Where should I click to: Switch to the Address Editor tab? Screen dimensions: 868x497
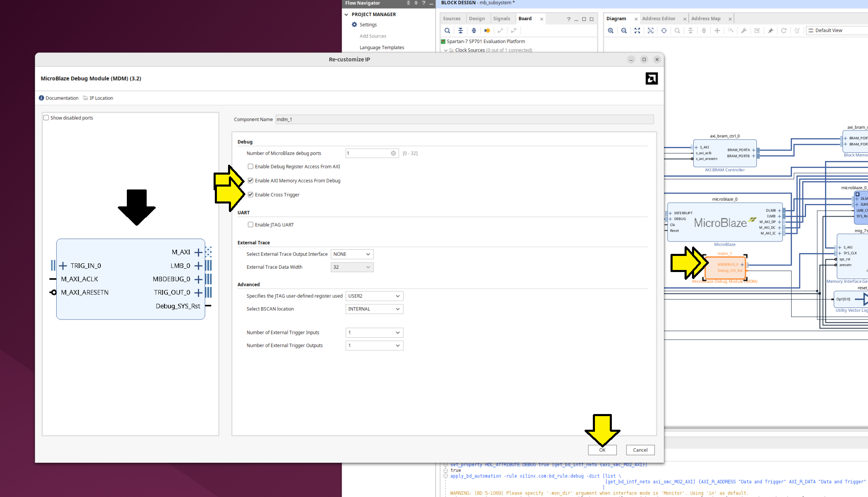tap(659, 19)
